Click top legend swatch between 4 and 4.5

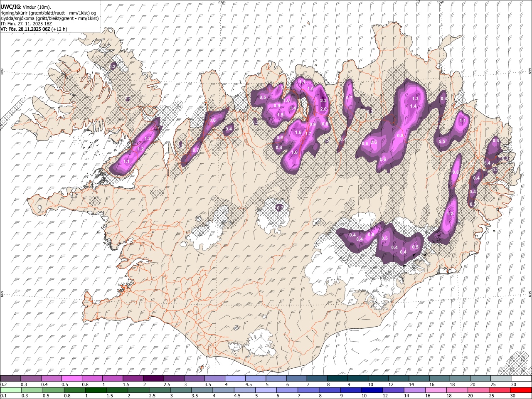[235, 379]
